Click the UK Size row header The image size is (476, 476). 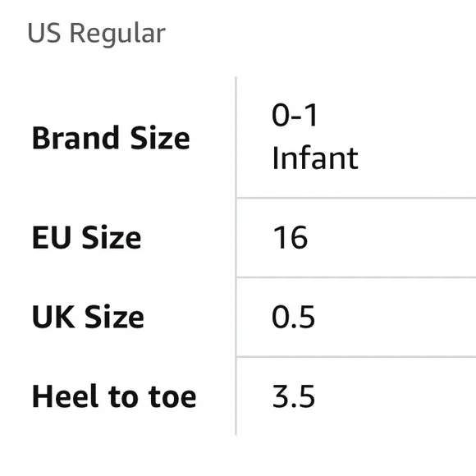88,317
